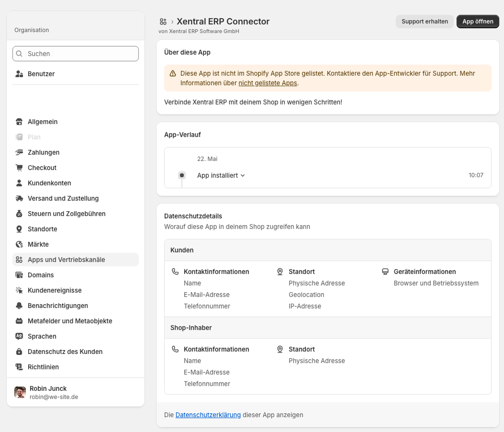Click the Support erhalten button

[425, 22]
